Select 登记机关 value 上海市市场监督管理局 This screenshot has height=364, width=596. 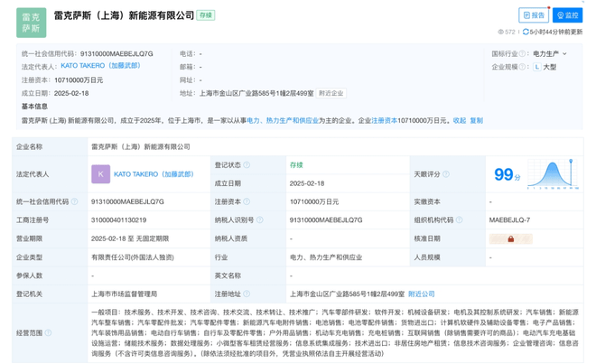click(125, 294)
